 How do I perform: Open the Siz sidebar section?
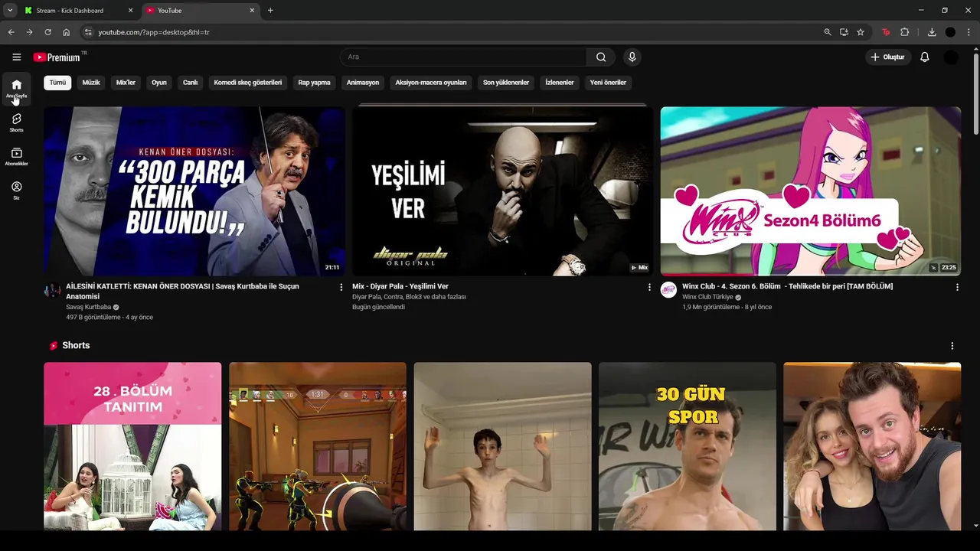click(x=16, y=191)
